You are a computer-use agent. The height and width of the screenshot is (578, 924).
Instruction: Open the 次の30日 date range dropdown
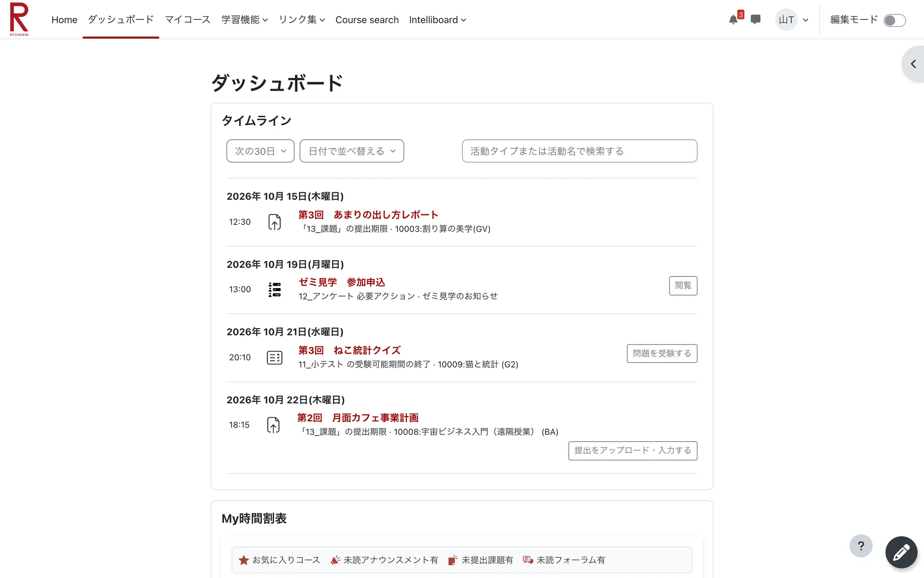tap(260, 151)
